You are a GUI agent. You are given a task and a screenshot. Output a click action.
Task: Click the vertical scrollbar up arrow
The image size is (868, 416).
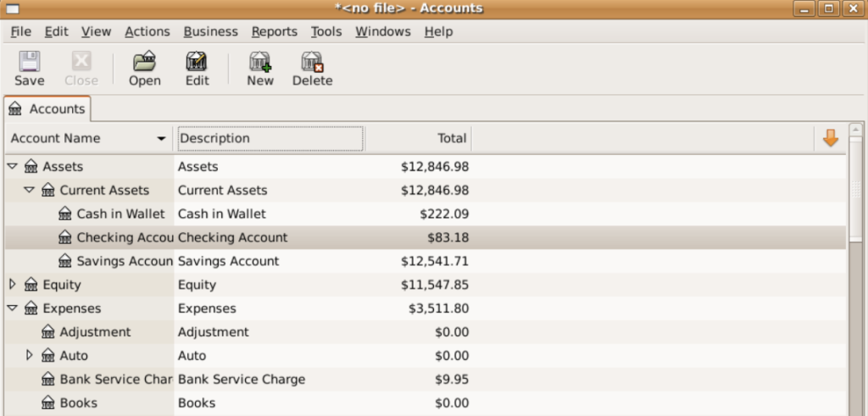pos(855,130)
